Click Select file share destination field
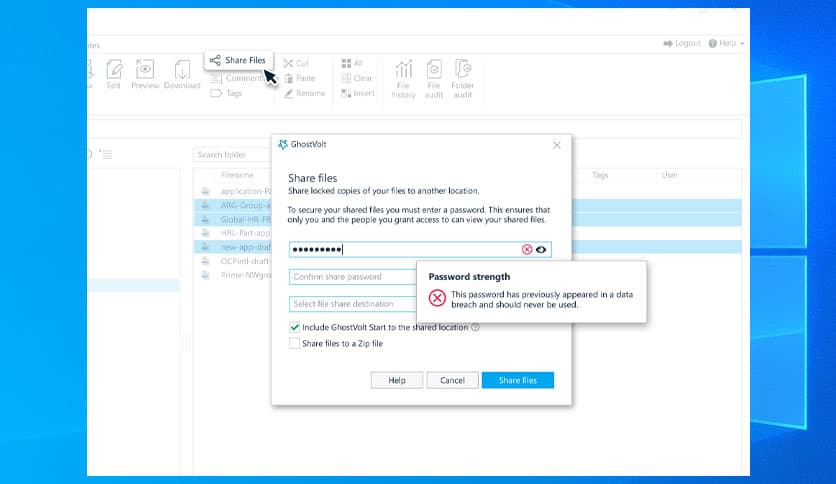 pyautogui.click(x=353, y=304)
